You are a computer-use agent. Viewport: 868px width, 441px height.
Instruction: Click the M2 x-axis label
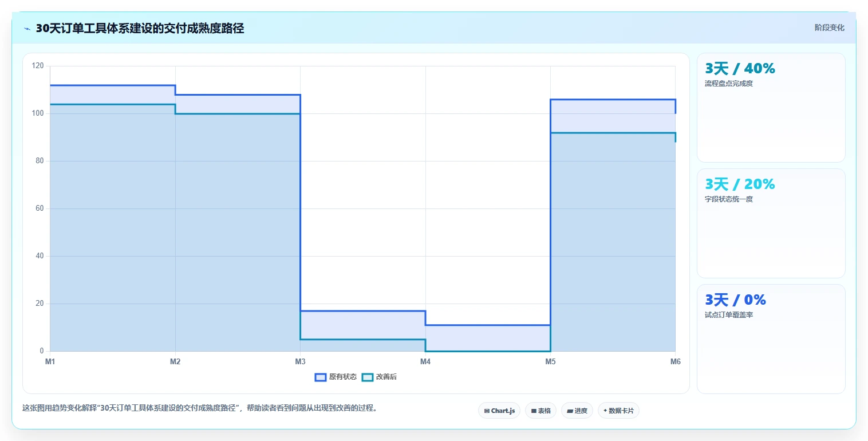(175, 361)
